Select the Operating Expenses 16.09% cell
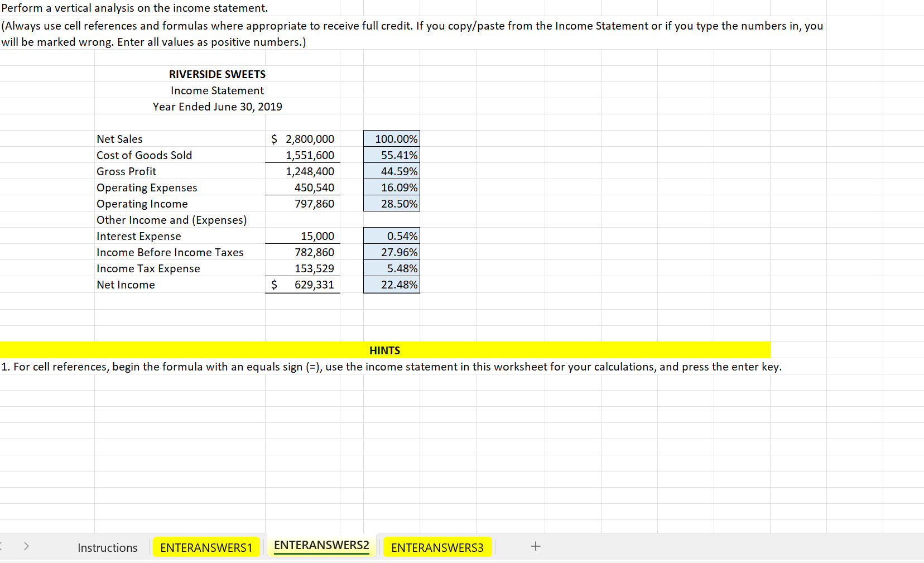Screen dimensions: 924x563 pos(392,187)
